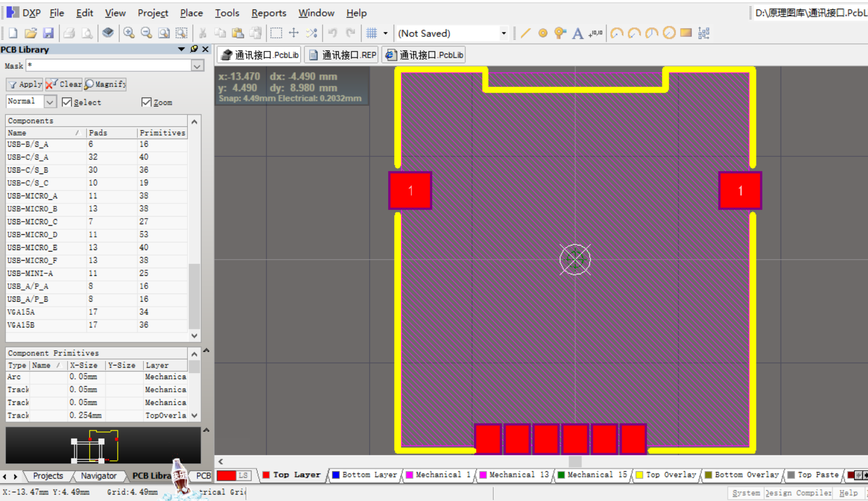
Task: Place Arc by Edge tool
Action: point(634,33)
